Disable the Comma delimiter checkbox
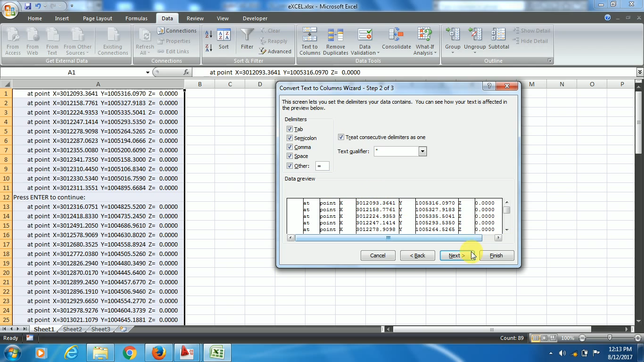The width and height of the screenshot is (644, 362). click(x=289, y=147)
